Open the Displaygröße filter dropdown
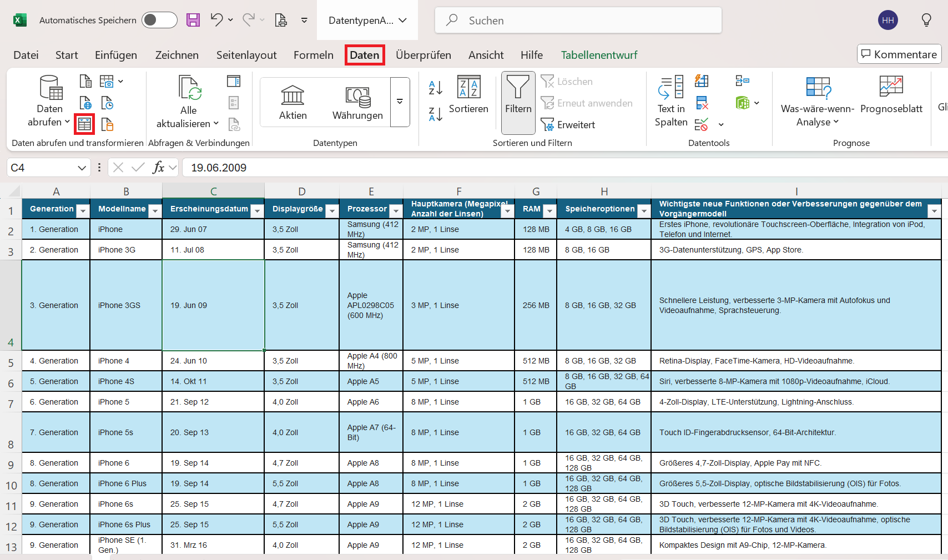Image resolution: width=948 pixels, height=560 pixels. [x=332, y=211]
